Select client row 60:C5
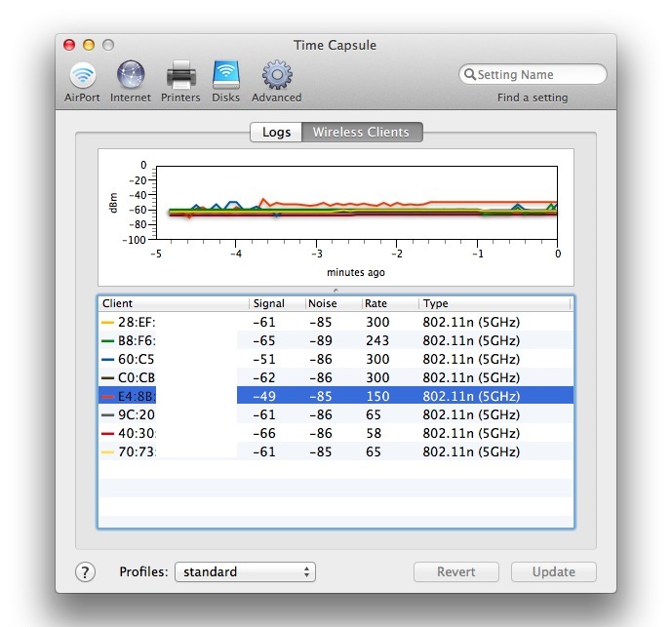The height and width of the screenshot is (627, 672). click(336, 359)
